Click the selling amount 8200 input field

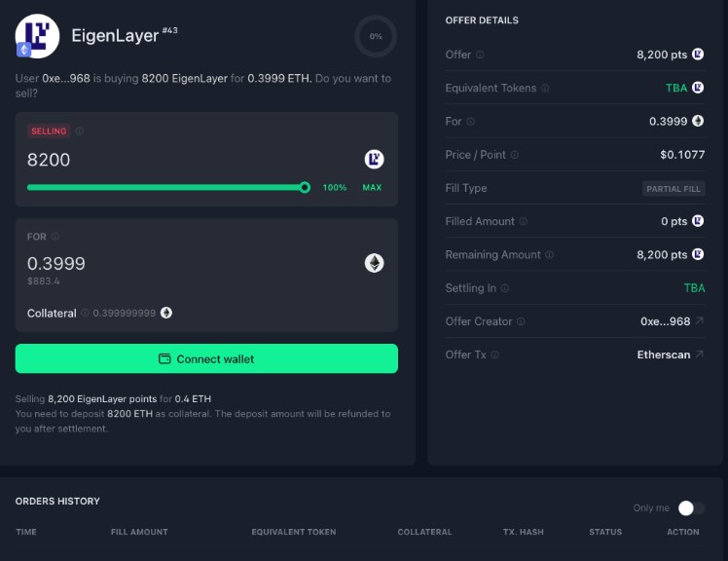click(x=185, y=160)
